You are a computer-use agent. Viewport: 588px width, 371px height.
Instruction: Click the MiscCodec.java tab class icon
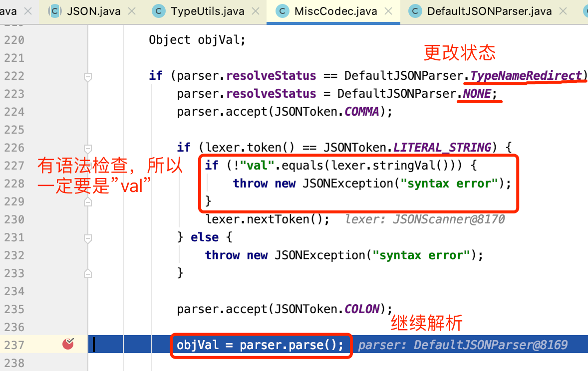coord(282,11)
